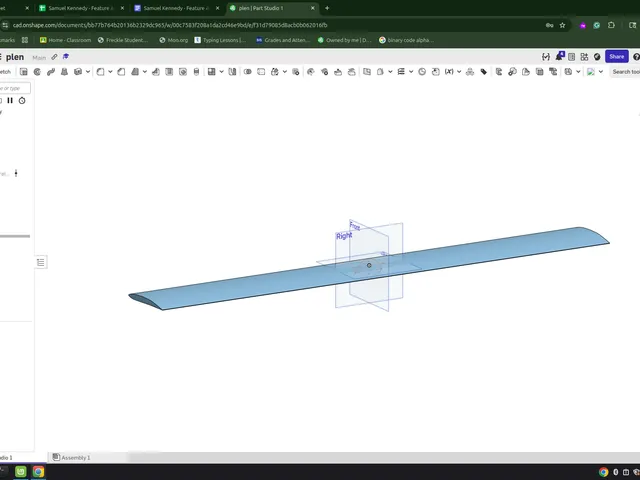Viewport: 640px width, 480px height.
Task: Select the Variable (x) tool
Action: point(449,72)
